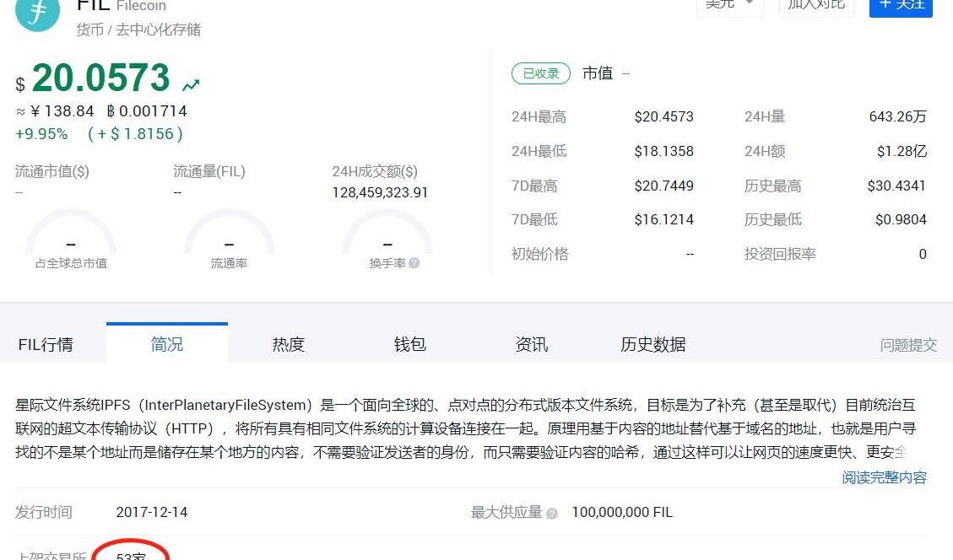
Task: Click the 问题提交 link
Action: [x=908, y=344]
